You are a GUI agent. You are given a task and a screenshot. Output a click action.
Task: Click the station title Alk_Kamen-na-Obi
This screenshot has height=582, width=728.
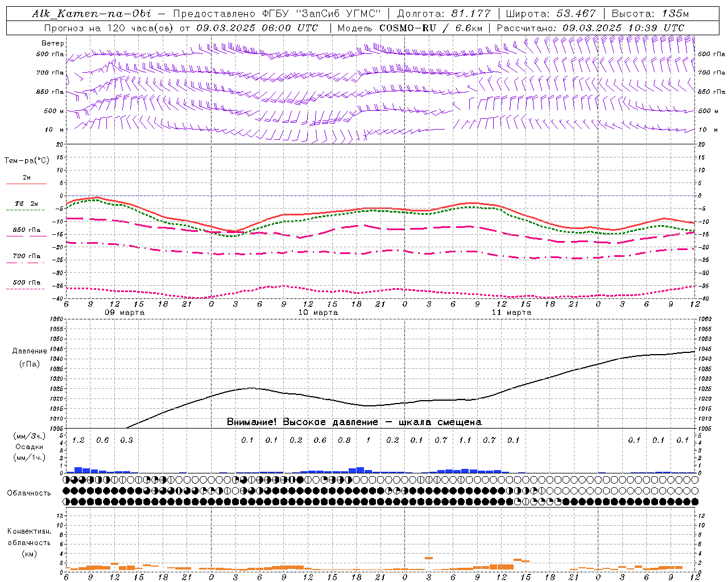click(x=91, y=14)
